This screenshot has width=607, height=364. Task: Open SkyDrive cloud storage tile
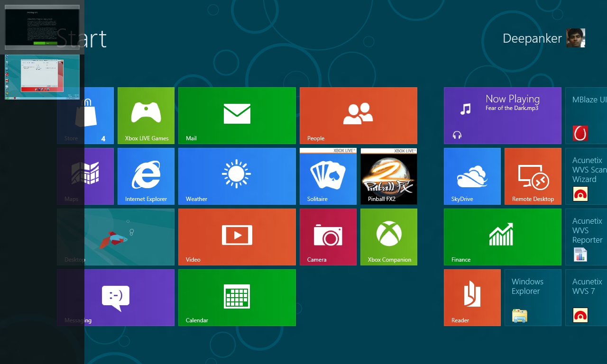click(x=472, y=176)
